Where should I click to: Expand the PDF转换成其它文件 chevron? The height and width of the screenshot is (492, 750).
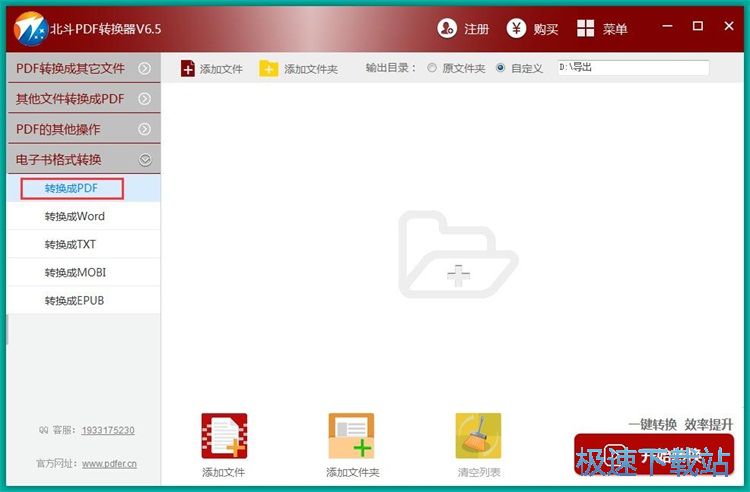pos(144,68)
